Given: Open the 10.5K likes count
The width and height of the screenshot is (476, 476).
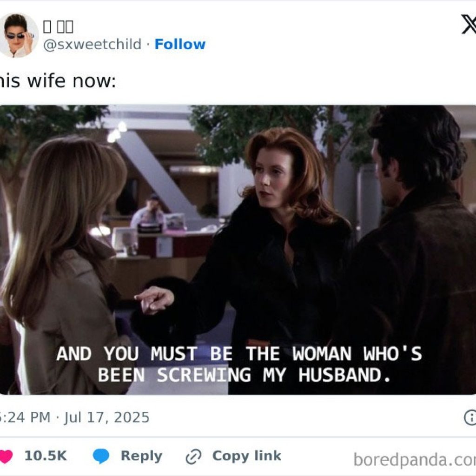Looking at the screenshot, I should (46, 456).
